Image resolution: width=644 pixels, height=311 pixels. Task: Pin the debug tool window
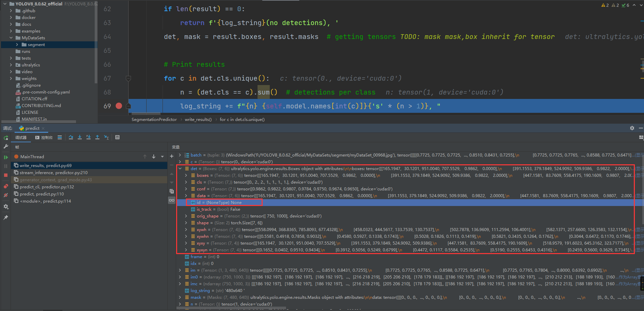5,217
